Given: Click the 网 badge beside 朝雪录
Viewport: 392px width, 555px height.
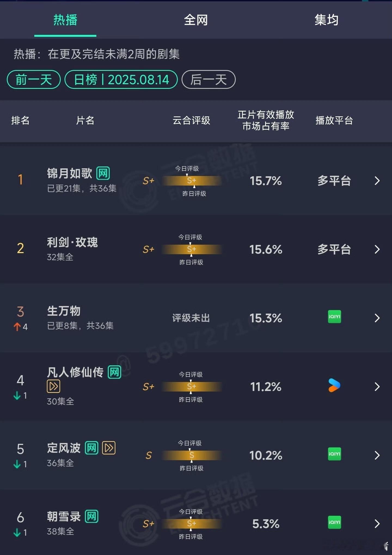Looking at the screenshot, I should [x=92, y=517].
